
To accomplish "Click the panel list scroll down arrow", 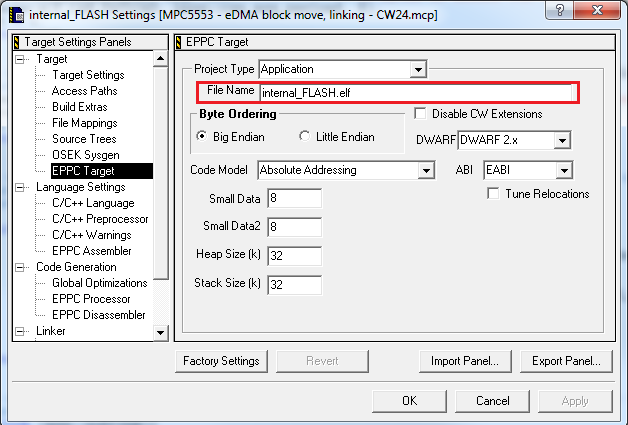I will point(161,333).
